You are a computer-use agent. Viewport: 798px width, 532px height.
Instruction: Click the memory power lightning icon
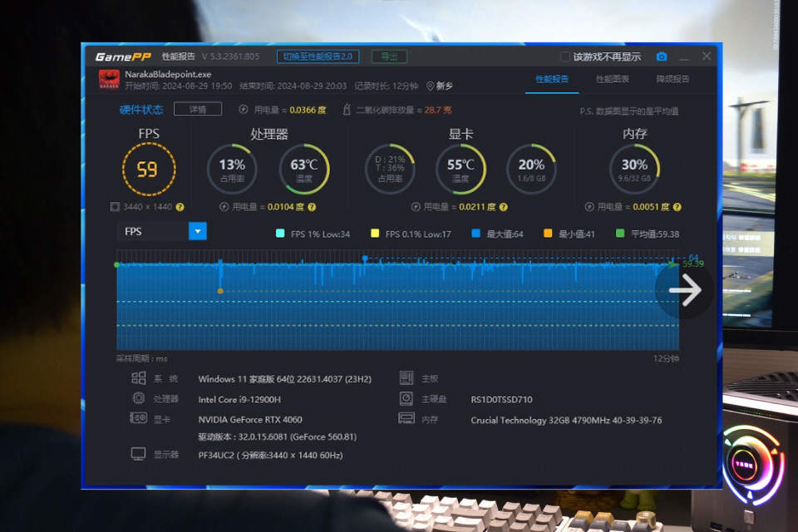click(589, 207)
